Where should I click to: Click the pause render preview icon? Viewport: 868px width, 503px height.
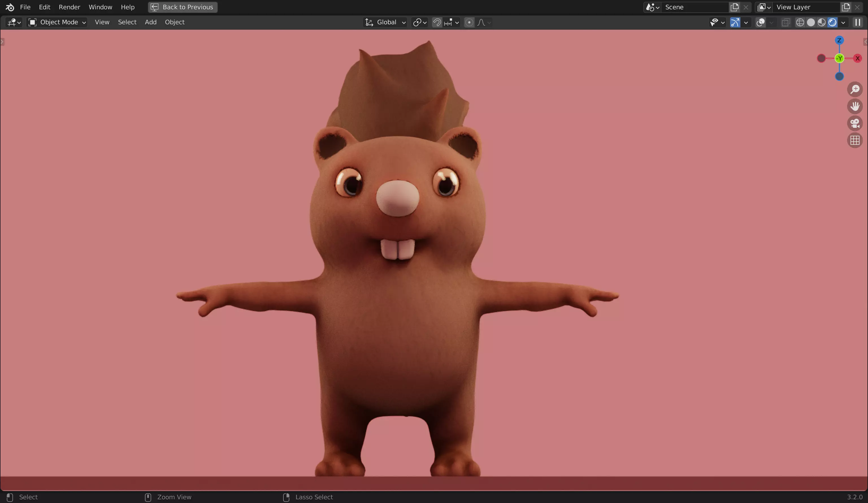(x=858, y=22)
